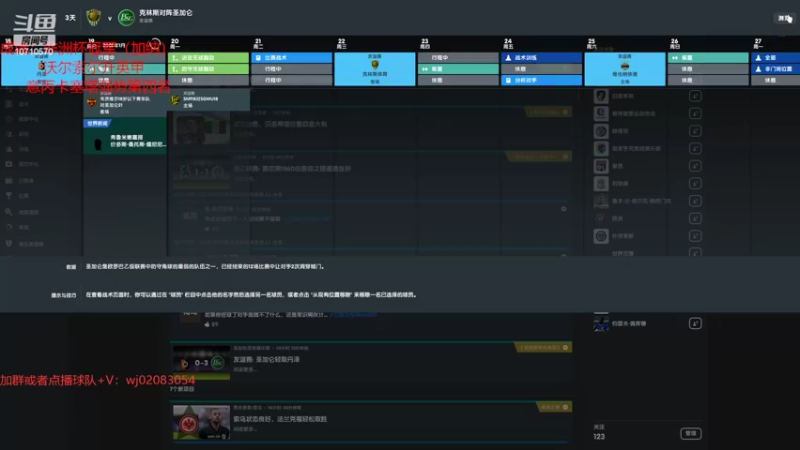800x450 pixels.
Task: Select second green training session on day 20
Action: point(208,69)
